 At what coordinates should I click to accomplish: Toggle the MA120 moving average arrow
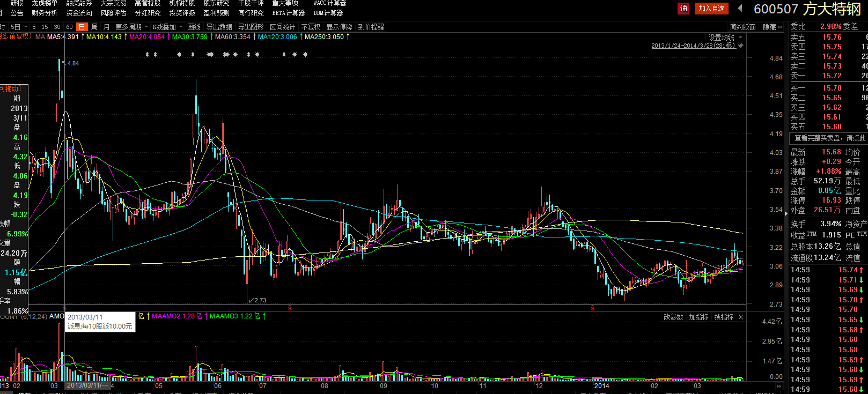[x=300, y=36]
